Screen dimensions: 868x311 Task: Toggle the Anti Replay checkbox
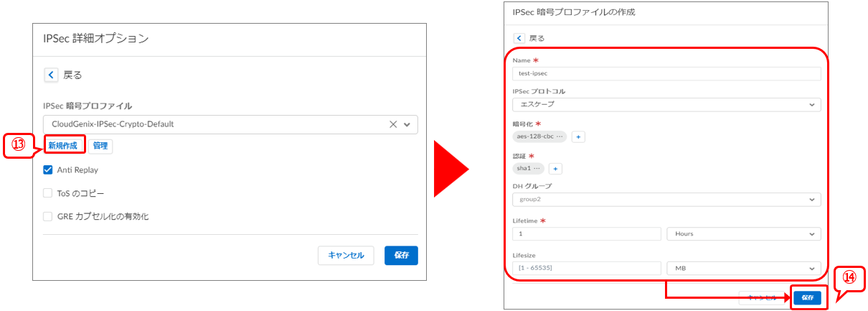click(x=48, y=170)
